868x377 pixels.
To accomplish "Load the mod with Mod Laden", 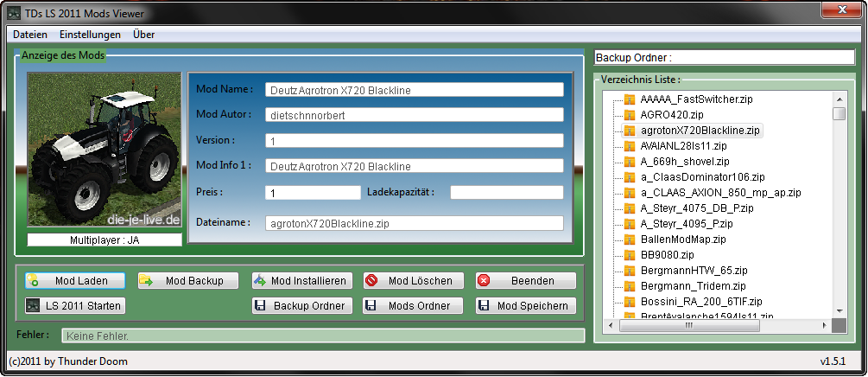I will pos(75,280).
